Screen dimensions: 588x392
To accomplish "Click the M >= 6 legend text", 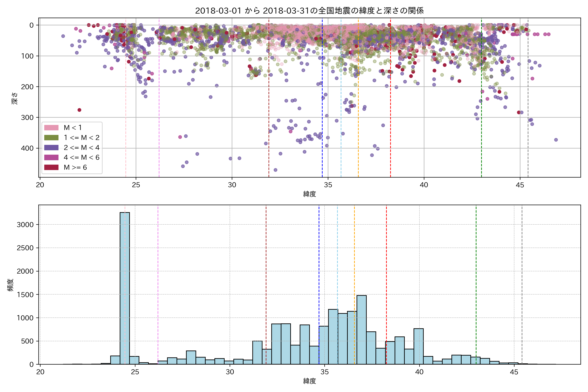I will pyautogui.click(x=75, y=168).
